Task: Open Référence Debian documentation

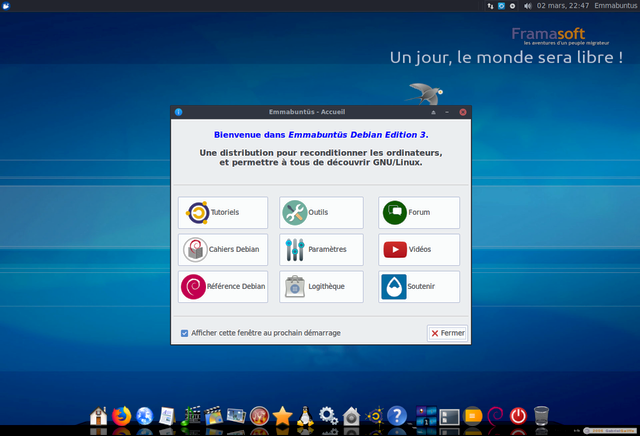Action: [x=223, y=287]
